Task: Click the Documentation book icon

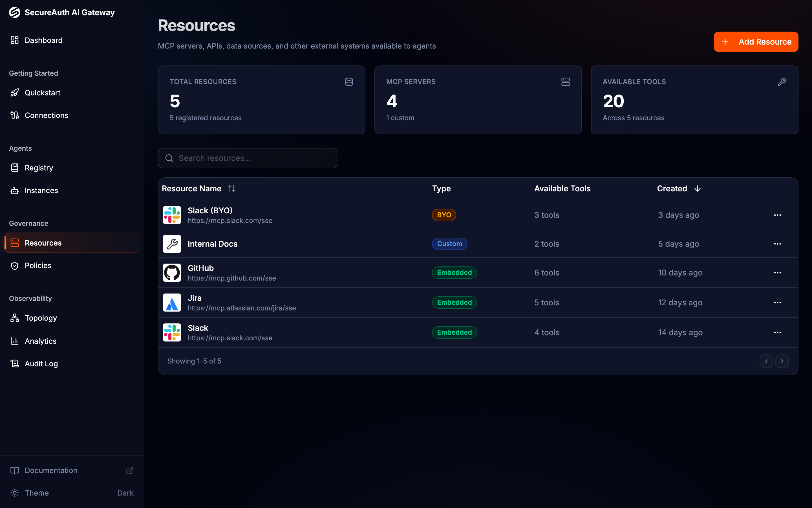Action: [14, 470]
